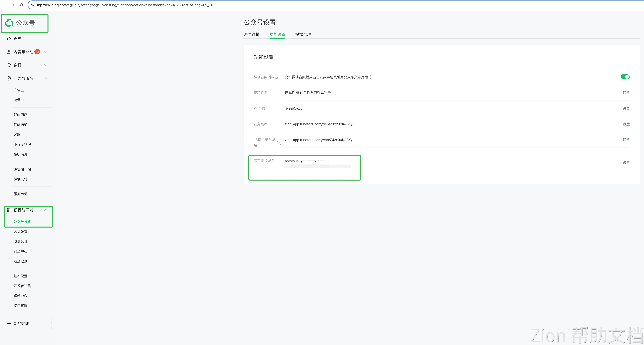
Task: Click the pie chart icon beside 数据
Action: point(9,65)
